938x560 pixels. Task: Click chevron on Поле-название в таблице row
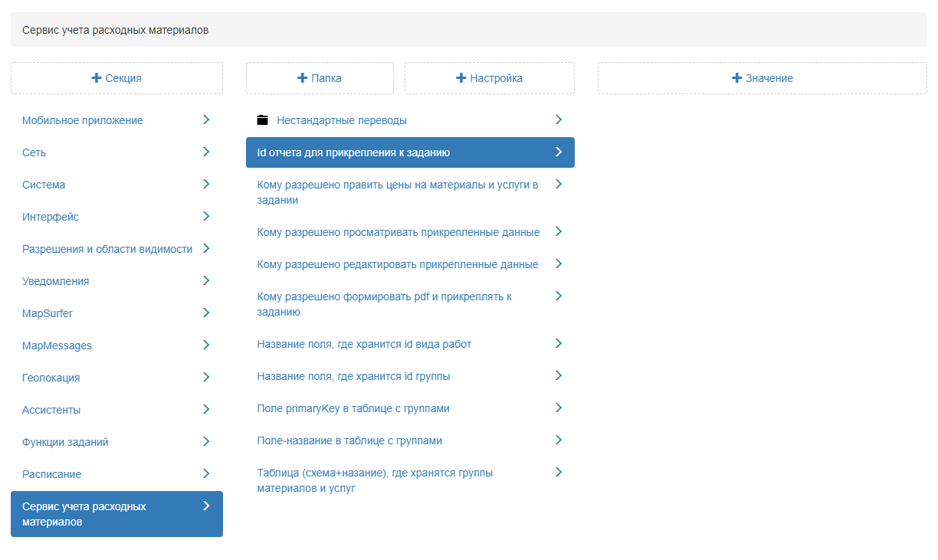[559, 440]
